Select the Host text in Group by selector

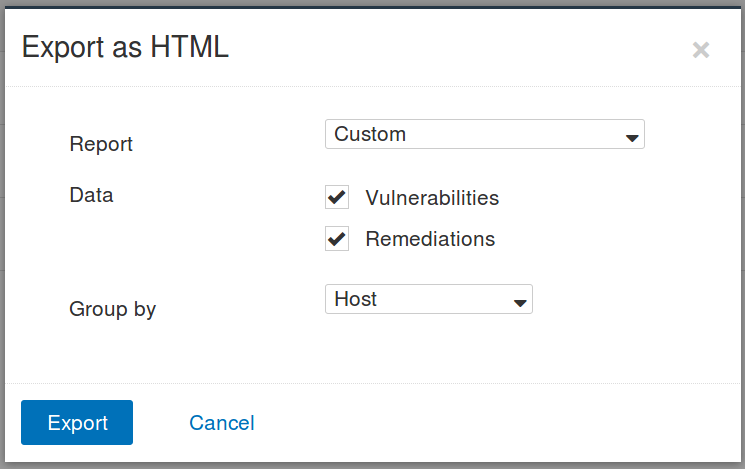355,299
